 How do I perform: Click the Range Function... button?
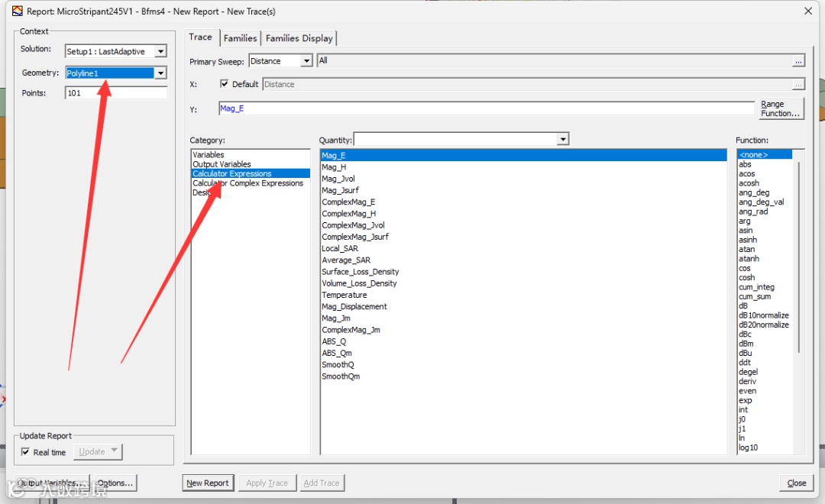click(781, 108)
